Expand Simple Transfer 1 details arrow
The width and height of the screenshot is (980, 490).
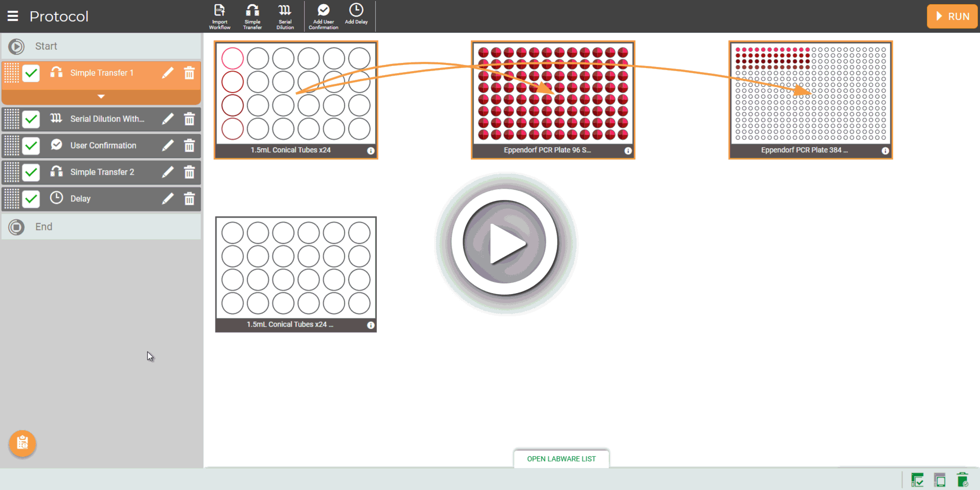pos(101,97)
